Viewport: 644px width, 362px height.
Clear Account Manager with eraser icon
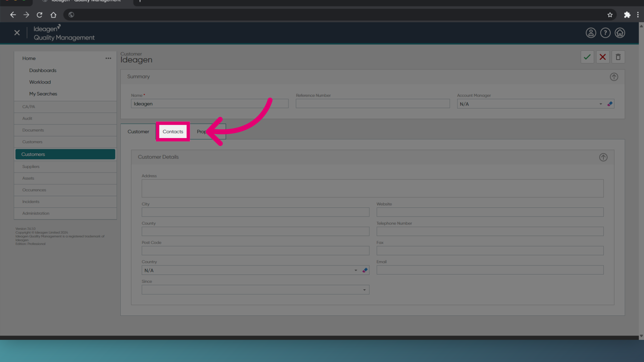click(x=610, y=104)
